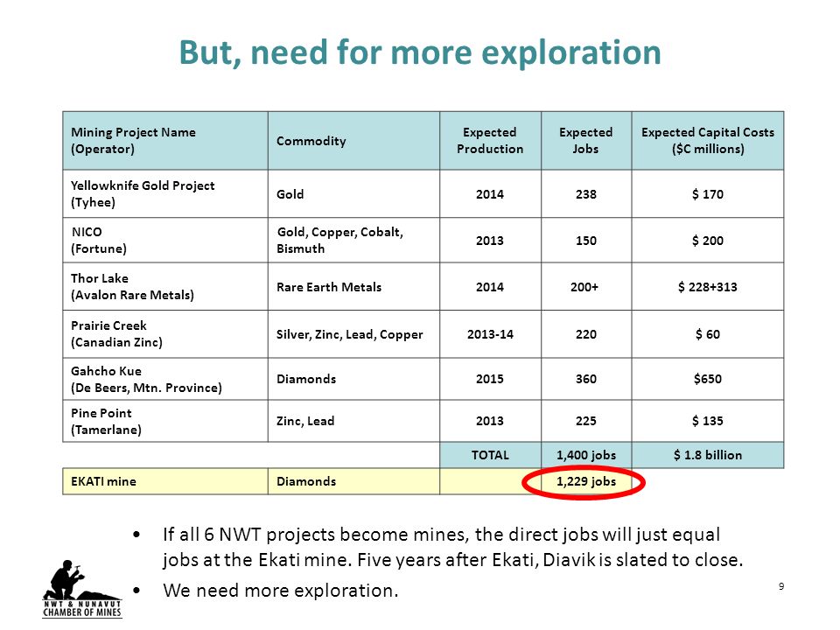Select the 'Prairie Creek (Canadian Zinc)' cell

165,333
